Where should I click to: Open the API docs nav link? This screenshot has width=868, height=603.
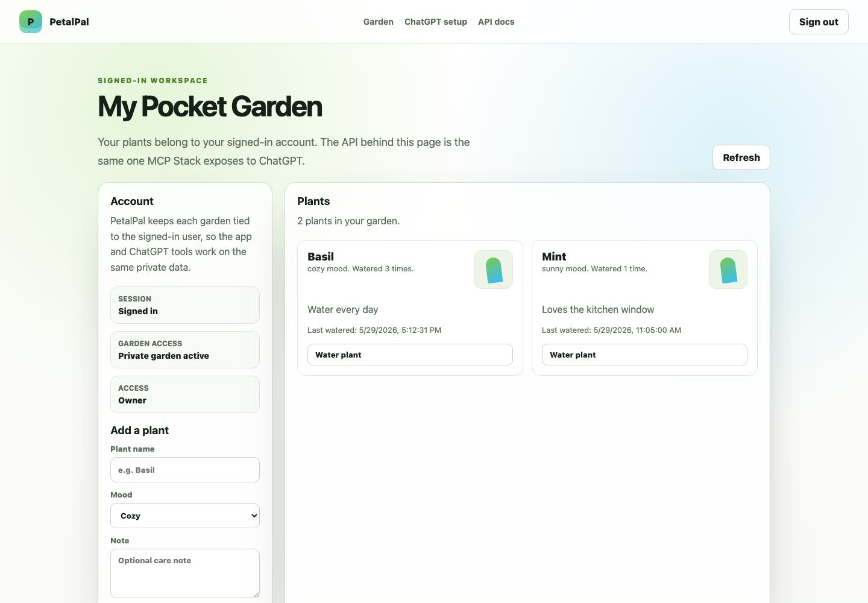tap(496, 22)
